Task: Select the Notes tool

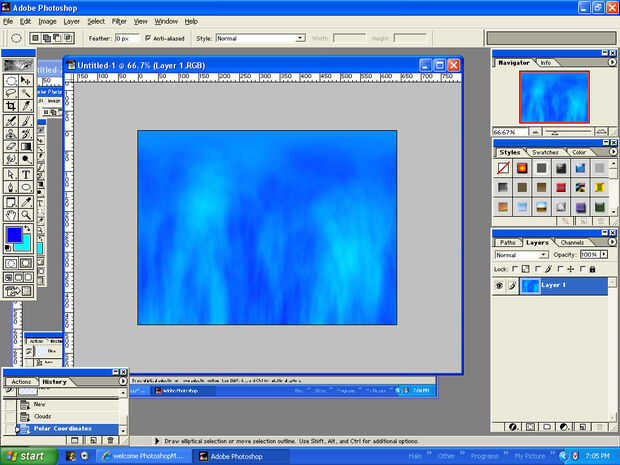Action: [x=11, y=202]
